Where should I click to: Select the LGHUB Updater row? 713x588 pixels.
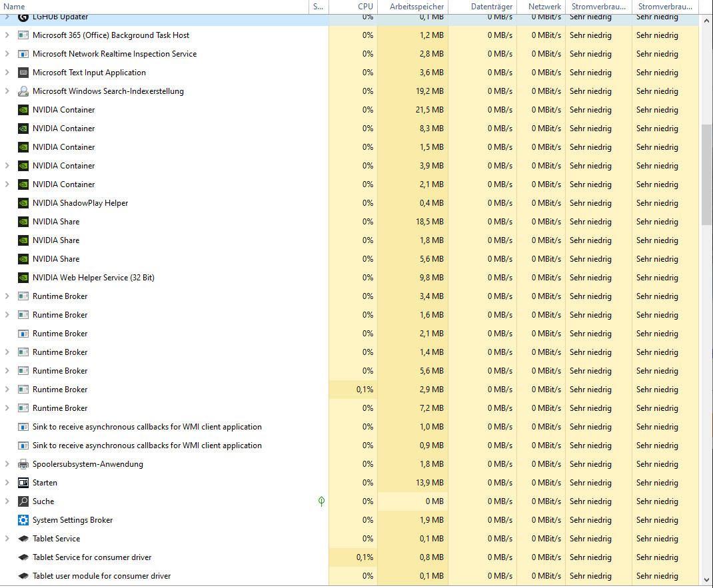click(349, 19)
